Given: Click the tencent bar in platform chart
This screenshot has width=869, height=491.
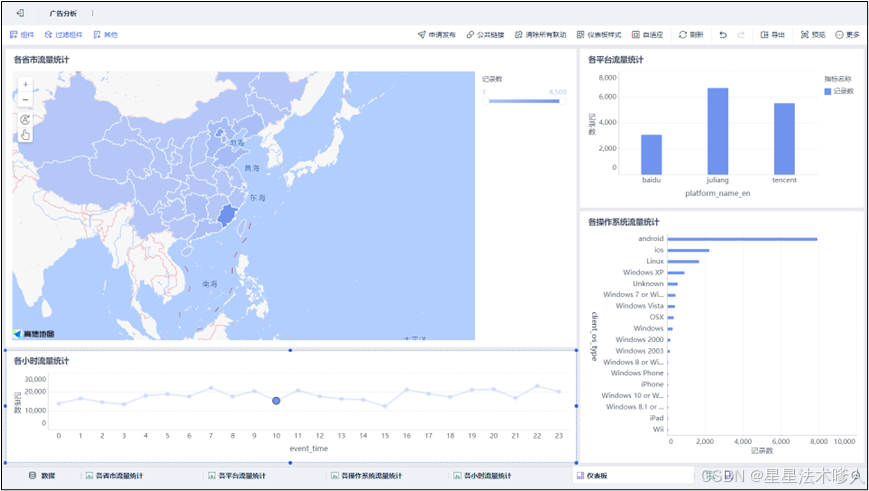Looking at the screenshot, I should [x=784, y=139].
